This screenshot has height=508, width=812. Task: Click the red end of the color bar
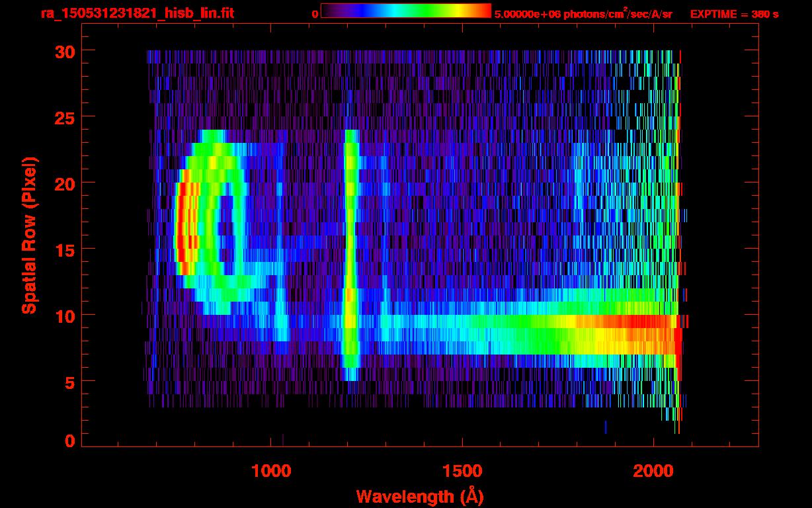click(483, 11)
